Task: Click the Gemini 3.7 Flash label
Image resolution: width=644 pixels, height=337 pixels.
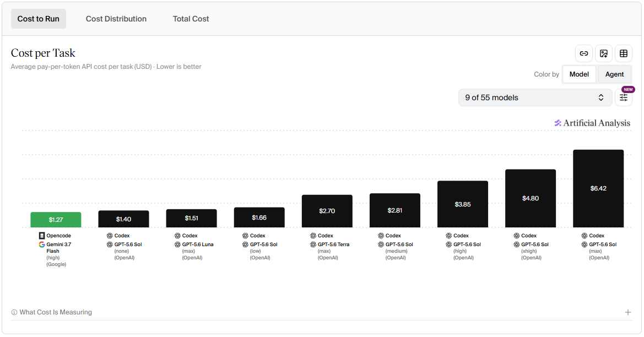Action: (59, 247)
